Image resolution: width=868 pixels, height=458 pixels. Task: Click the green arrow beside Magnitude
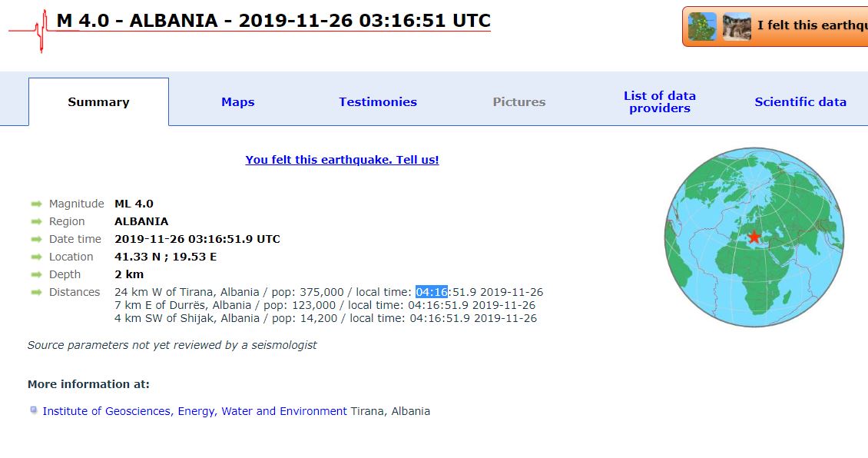tap(37, 204)
